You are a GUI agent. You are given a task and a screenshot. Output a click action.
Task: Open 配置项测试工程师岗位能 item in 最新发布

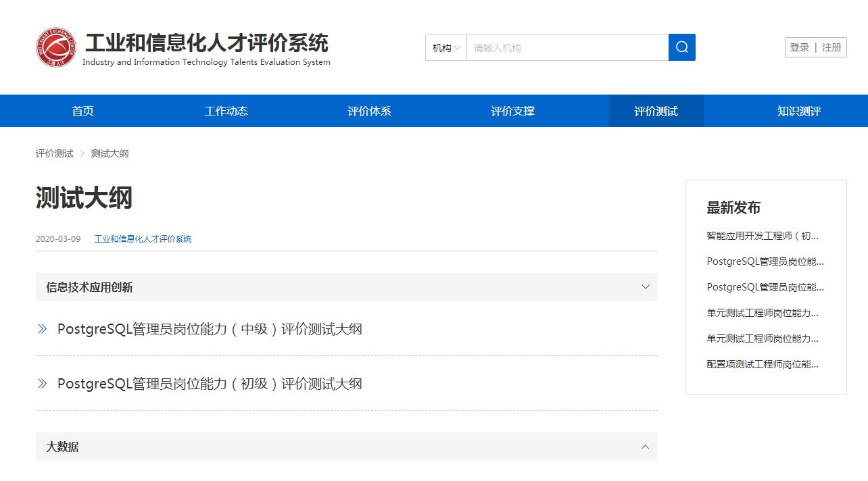763,364
